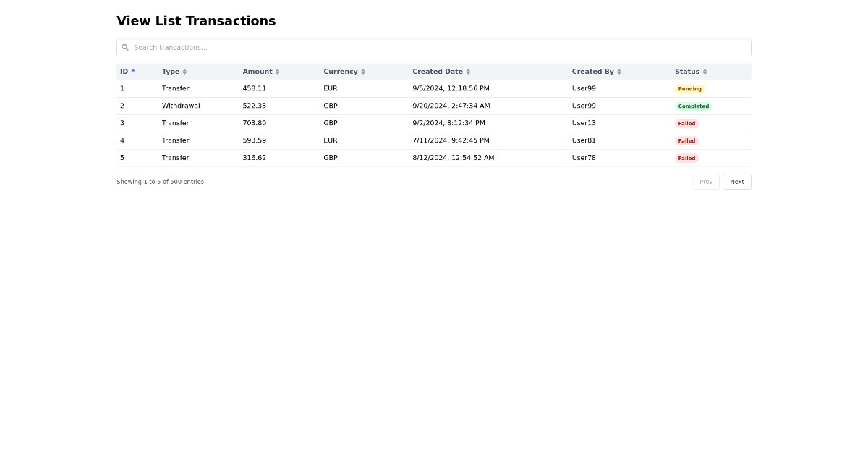
Task: Click the Currency column sort icon
Action: click(363, 72)
